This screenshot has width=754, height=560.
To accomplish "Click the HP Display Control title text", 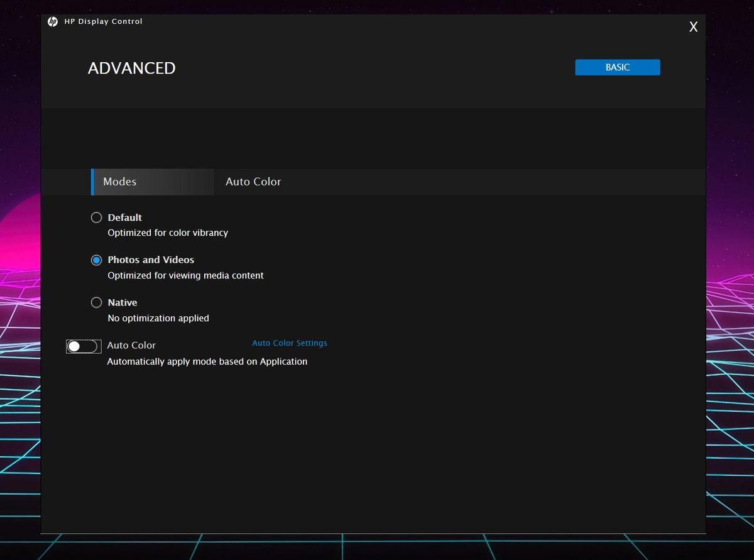I will point(104,21).
